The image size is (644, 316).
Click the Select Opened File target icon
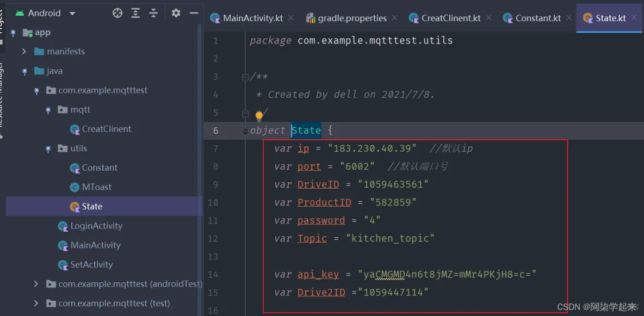[x=117, y=13]
